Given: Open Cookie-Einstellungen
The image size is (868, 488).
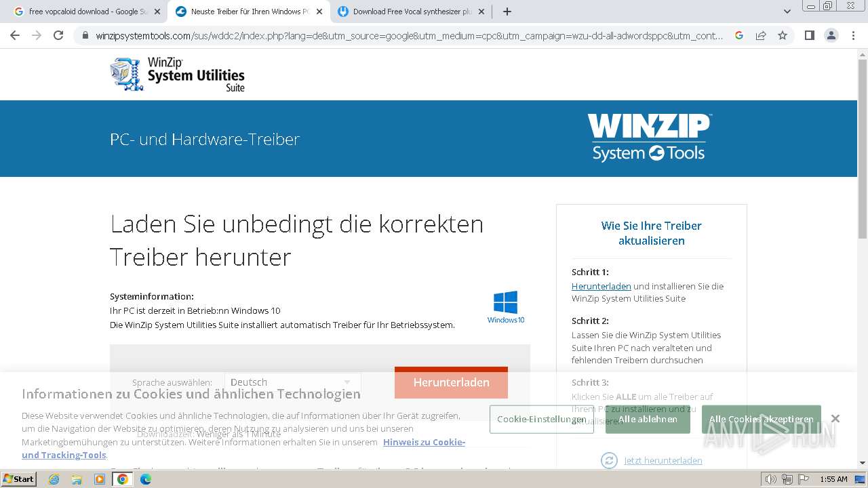Looking at the screenshot, I should tap(542, 420).
